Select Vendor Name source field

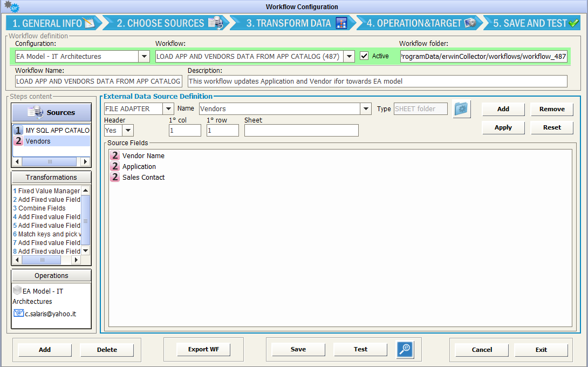pyautogui.click(x=143, y=155)
